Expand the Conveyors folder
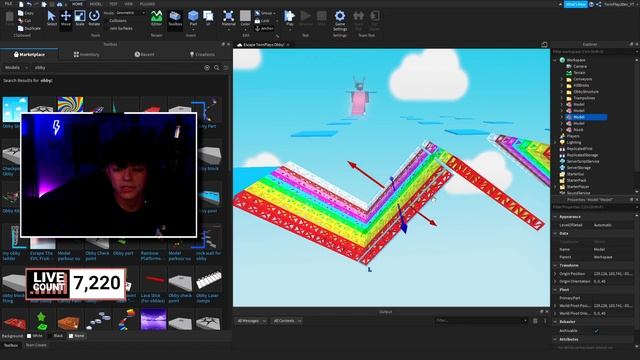The height and width of the screenshot is (360, 640). pos(561,79)
